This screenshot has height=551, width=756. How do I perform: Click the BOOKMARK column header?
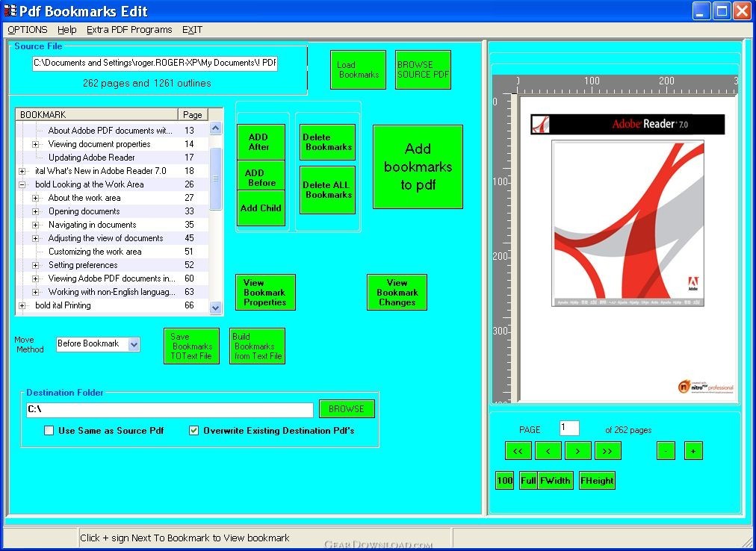(x=97, y=115)
